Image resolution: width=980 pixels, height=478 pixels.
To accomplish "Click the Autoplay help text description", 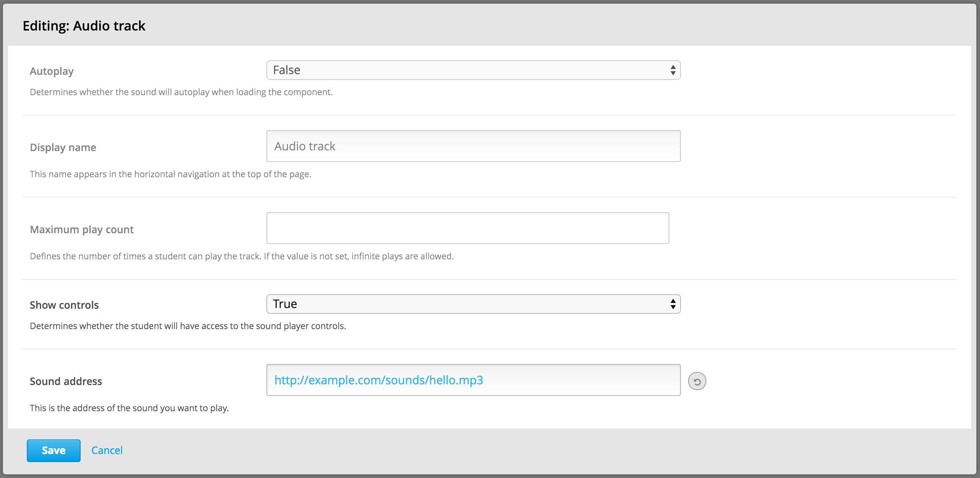I will [181, 92].
